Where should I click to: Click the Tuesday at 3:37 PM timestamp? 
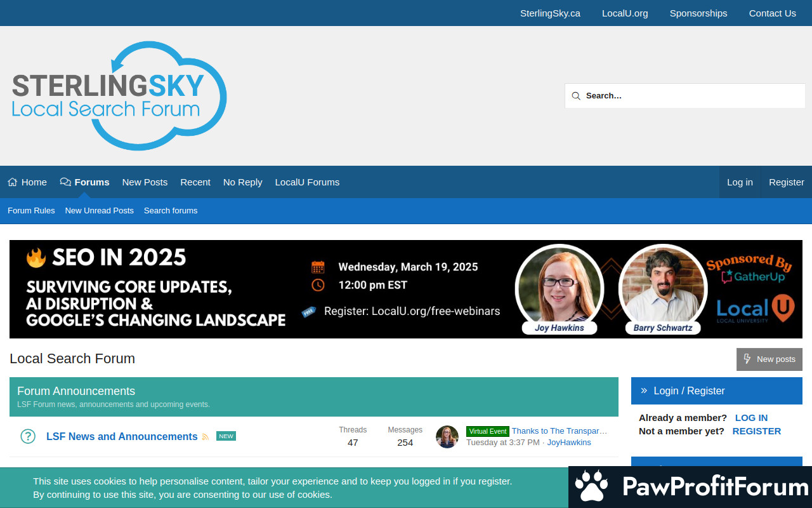[503, 443]
